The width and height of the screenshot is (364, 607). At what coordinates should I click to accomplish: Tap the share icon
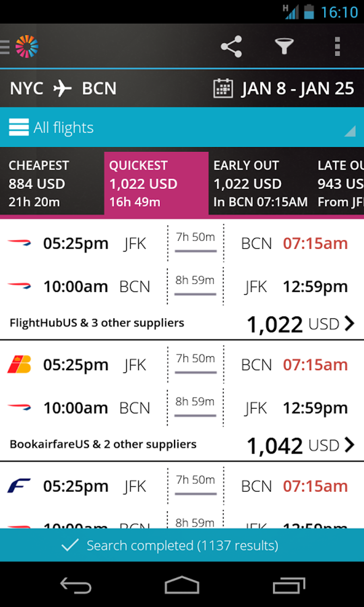click(231, 46)
